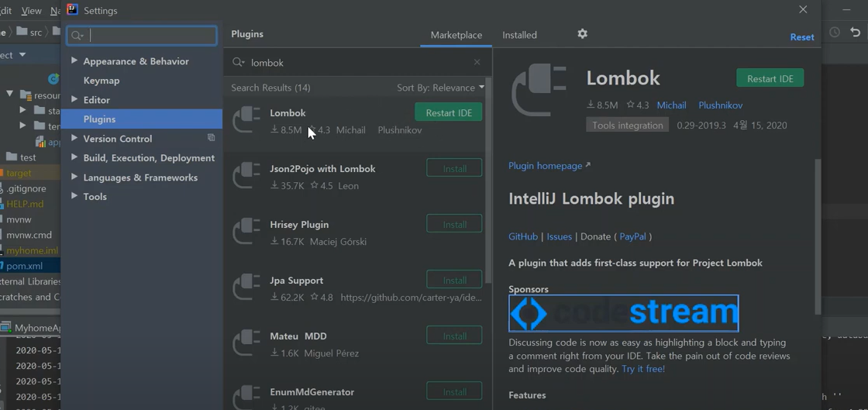
Task: Expand Appearance & Behavior settings section
Action: [x=74, y=61]
